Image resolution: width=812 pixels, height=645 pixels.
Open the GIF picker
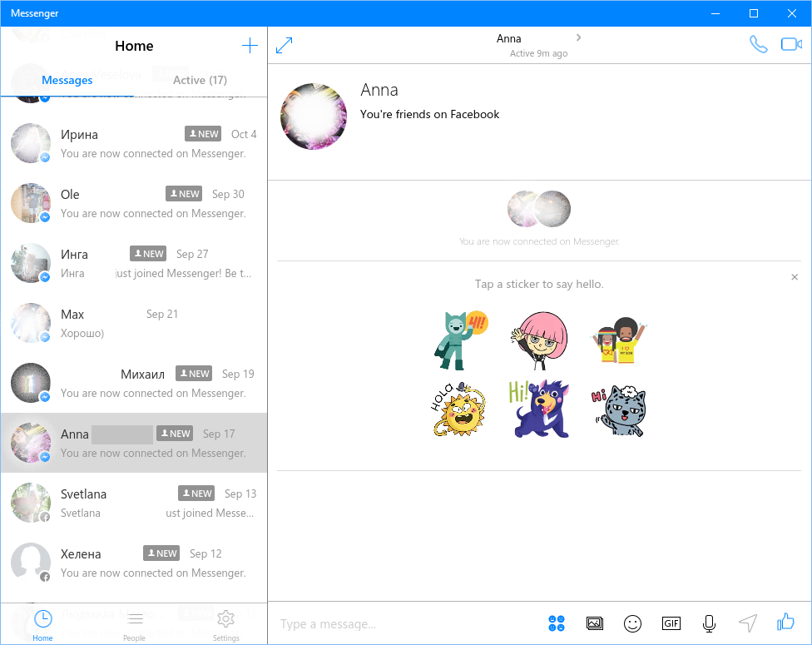point(671,623)
